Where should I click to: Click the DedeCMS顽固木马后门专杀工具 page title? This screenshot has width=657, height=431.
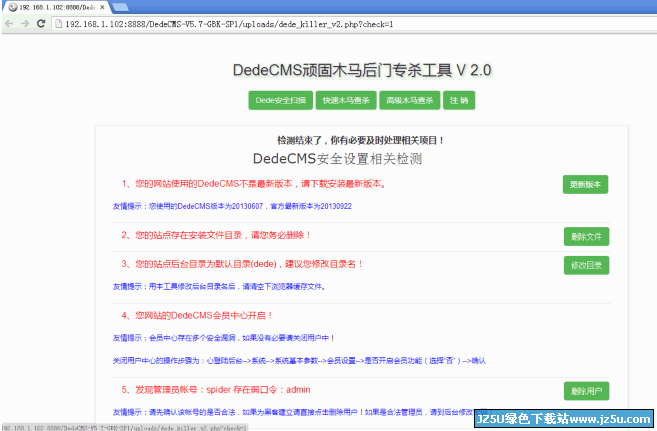(361, 70)
